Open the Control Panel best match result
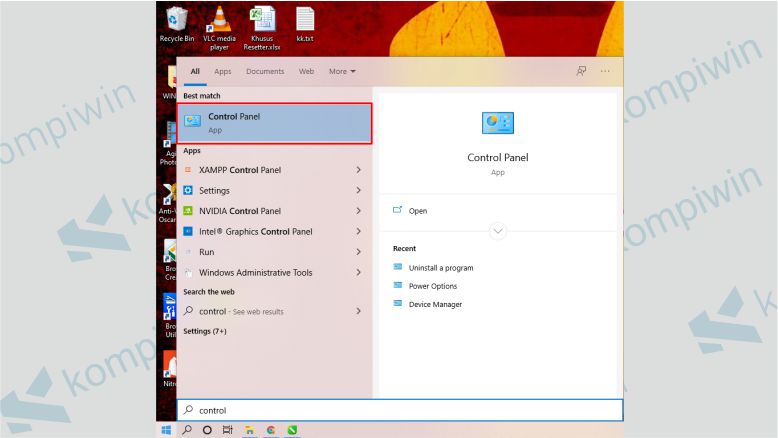 (x=274, y=124)
